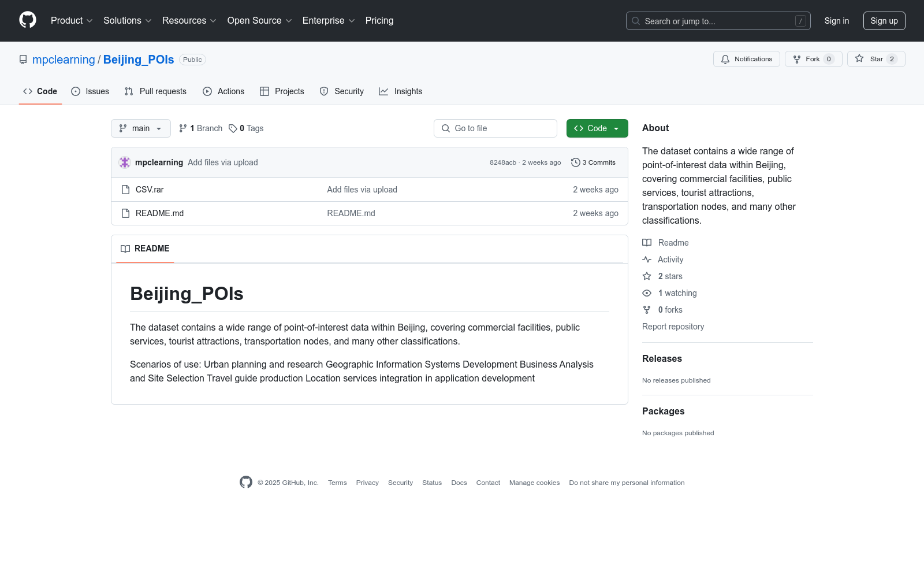Open the 8248acb commit hash
924x578 pixels.
[503, 162]
